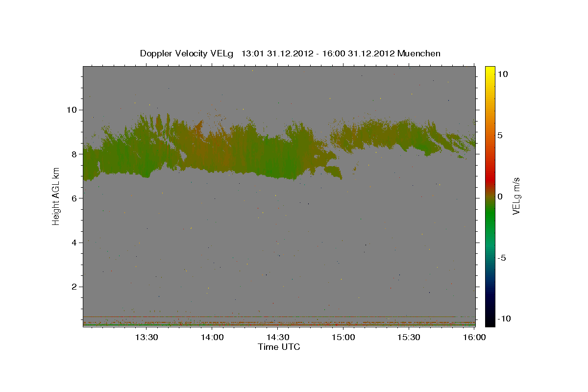The height and width of the screenshot is (392, 588).
Task: Pick the yellow top of the colorbar
Action: tap(490, 69)
